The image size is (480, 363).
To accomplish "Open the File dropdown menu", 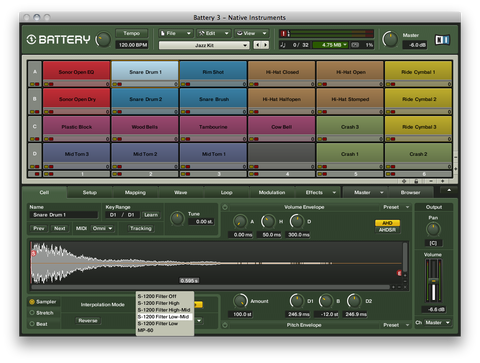I will pos(175,33).
